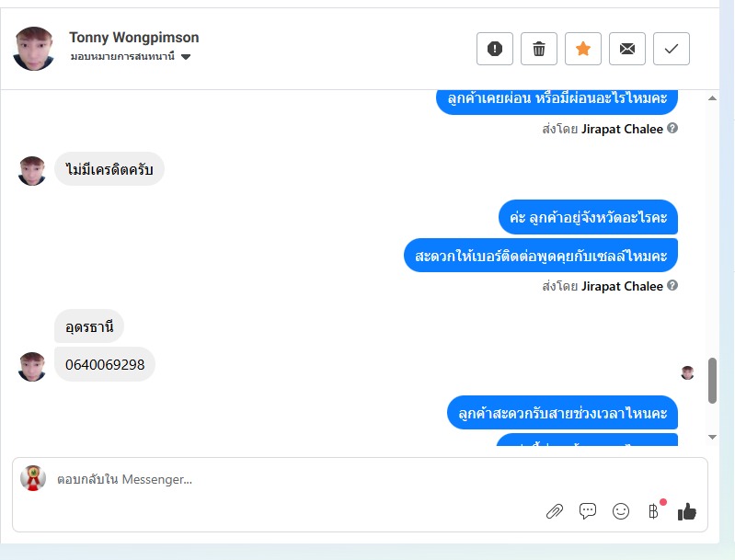This screenshot has height=560, width=735.
Task: Attach a file using paperclip icon
Action: coord(555,511)
